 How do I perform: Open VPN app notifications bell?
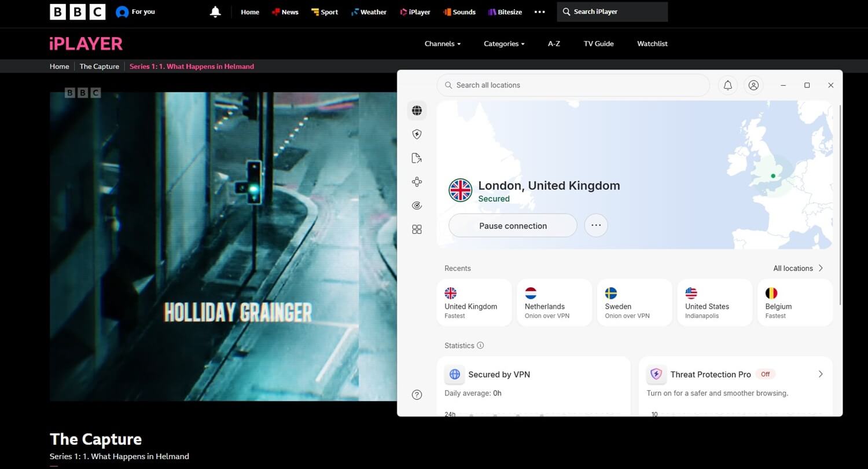(x=728, y=85)
